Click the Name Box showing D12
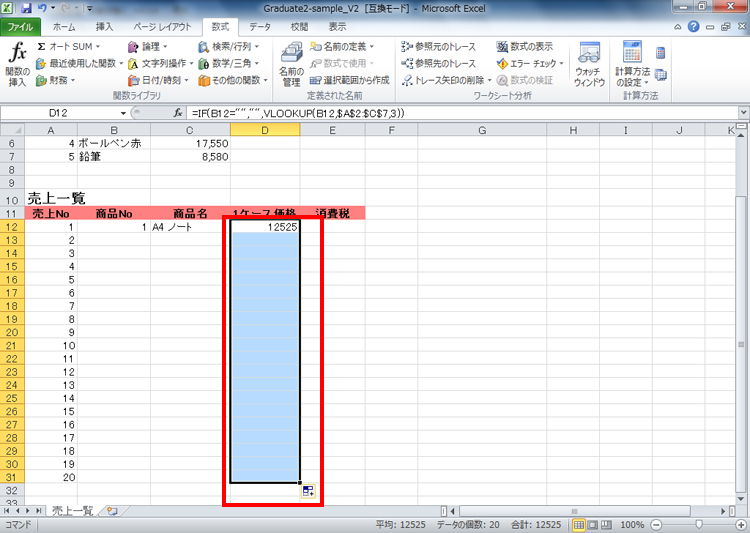Viewport: 750px width, 533px height. click(59, 113)
